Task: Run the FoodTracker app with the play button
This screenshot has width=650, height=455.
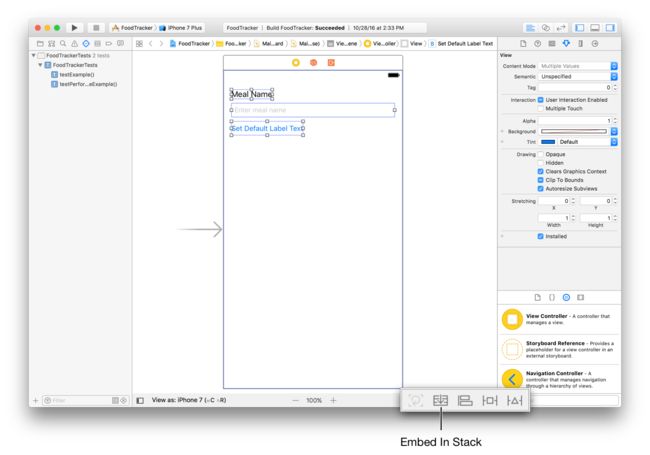Action: point(74,28)
